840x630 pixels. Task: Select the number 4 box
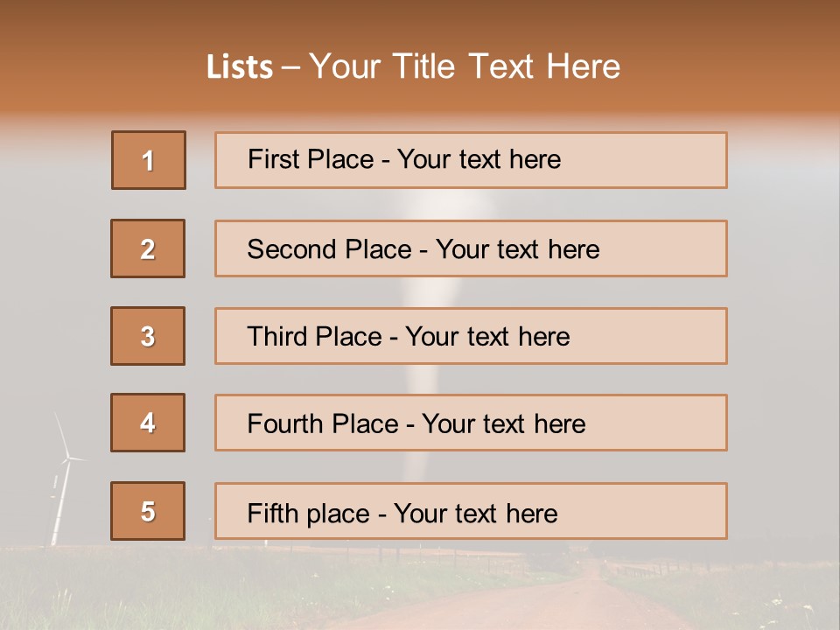tap(148, 423)
